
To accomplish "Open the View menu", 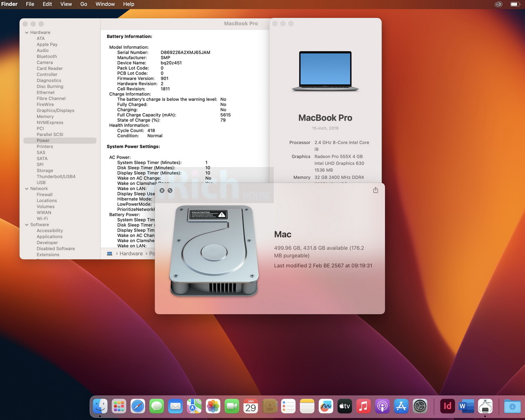I will pos(66,4).
